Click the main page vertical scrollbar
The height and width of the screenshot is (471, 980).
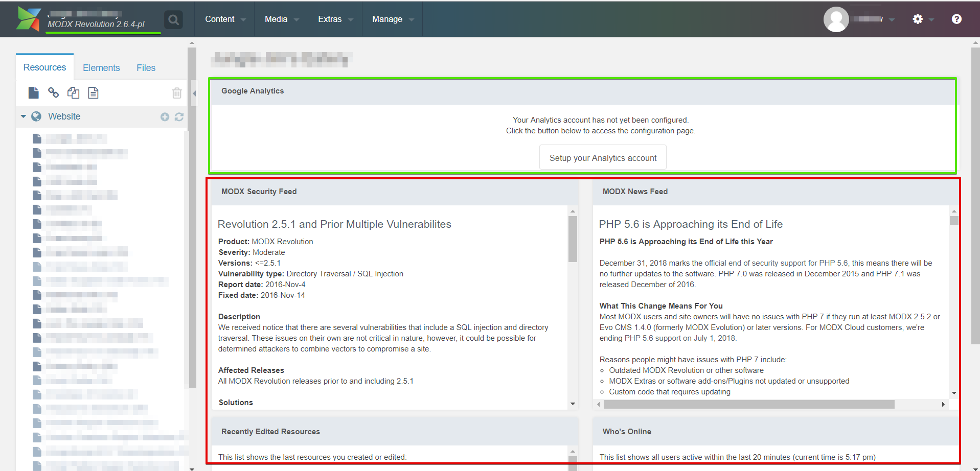pyautogui.click(x=975, y=196)
